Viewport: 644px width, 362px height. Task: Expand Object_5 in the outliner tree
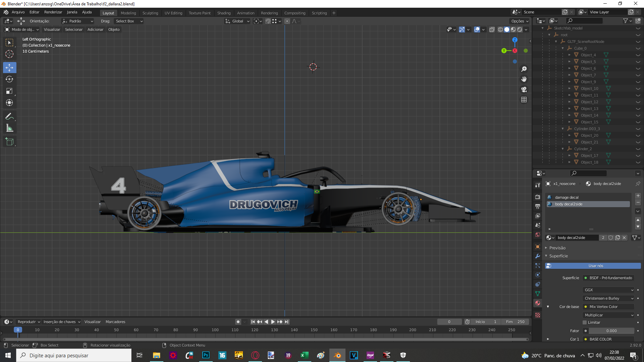click(569, 62)
